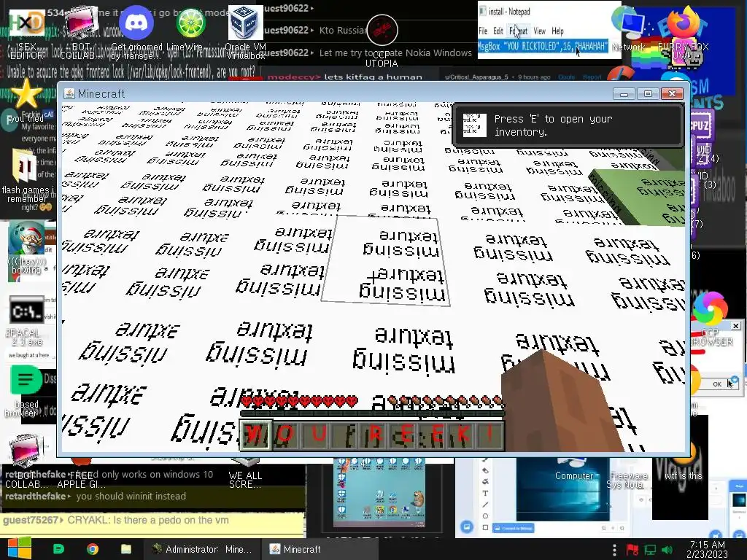Open the FREE APPLE GI... desktop shortcut

pos(81,472)
